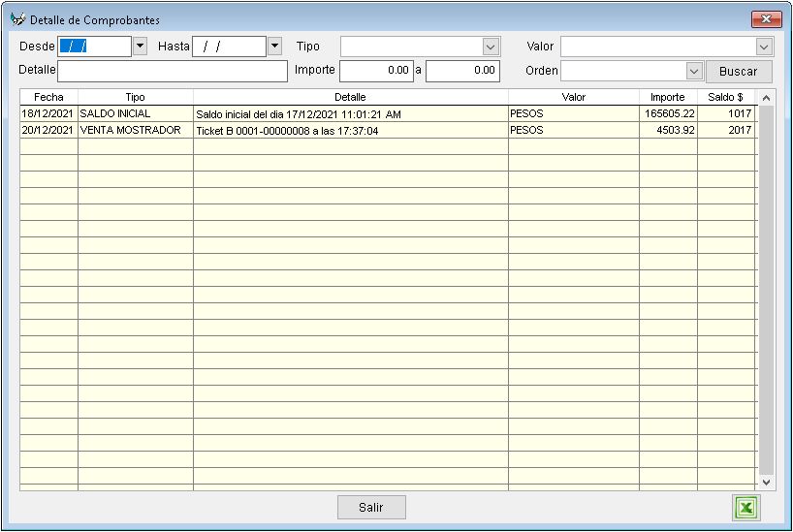Image resolution: width=793 pixels, height=532 pixels.
Task: Click the minimum Importe field
Action: [x=376, y=71]
